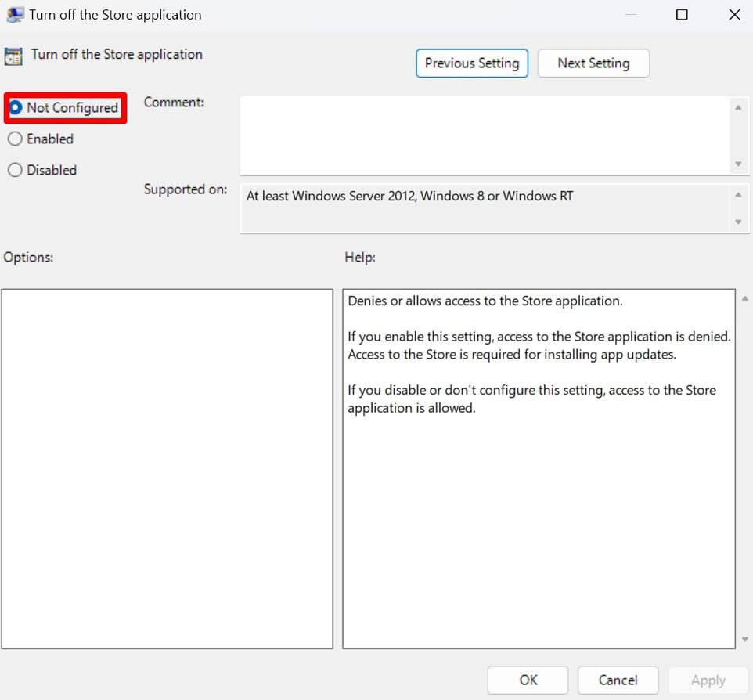Image resolution: width=753 pixels, height=700 pixels.
Task: Click the Supported on scroll down arrow
Action: point(738,222)
